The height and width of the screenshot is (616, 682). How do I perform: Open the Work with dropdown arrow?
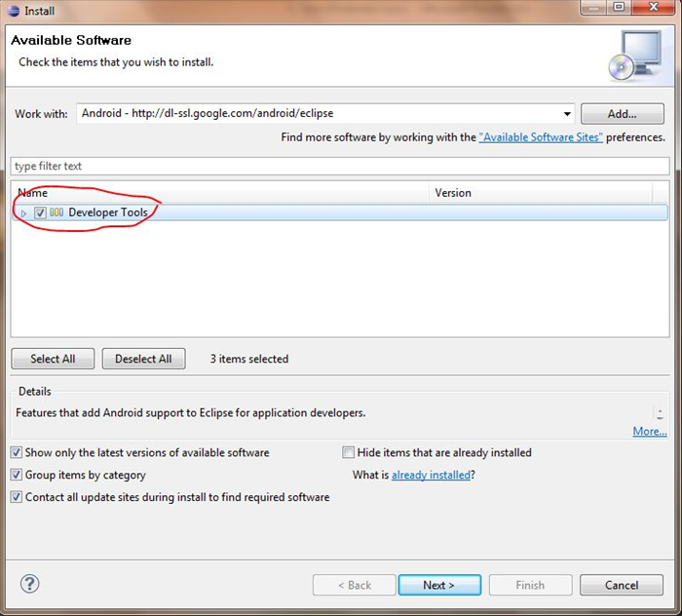567,114
